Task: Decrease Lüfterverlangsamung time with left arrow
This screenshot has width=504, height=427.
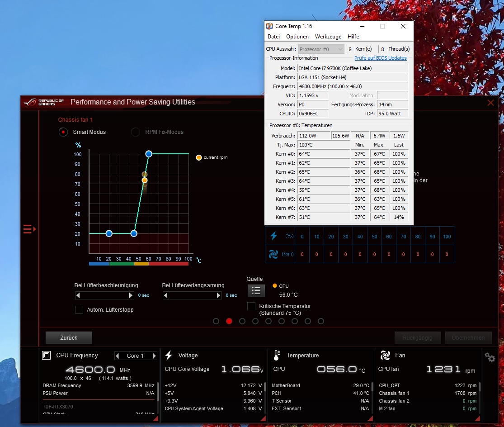Action: tap(165, 295)
